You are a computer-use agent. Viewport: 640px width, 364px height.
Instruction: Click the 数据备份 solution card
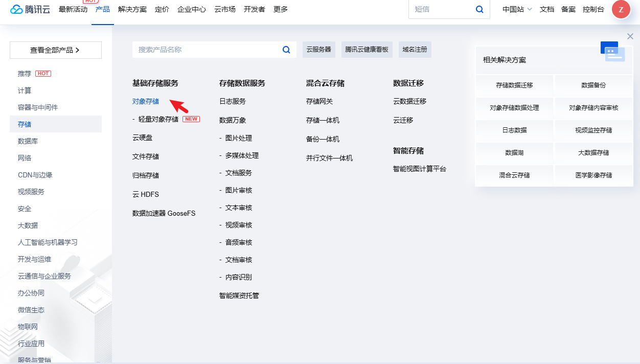594,85
